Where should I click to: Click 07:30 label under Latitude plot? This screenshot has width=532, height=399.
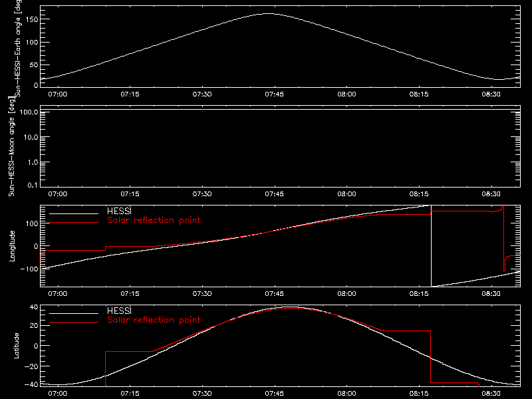coord(202,393)
